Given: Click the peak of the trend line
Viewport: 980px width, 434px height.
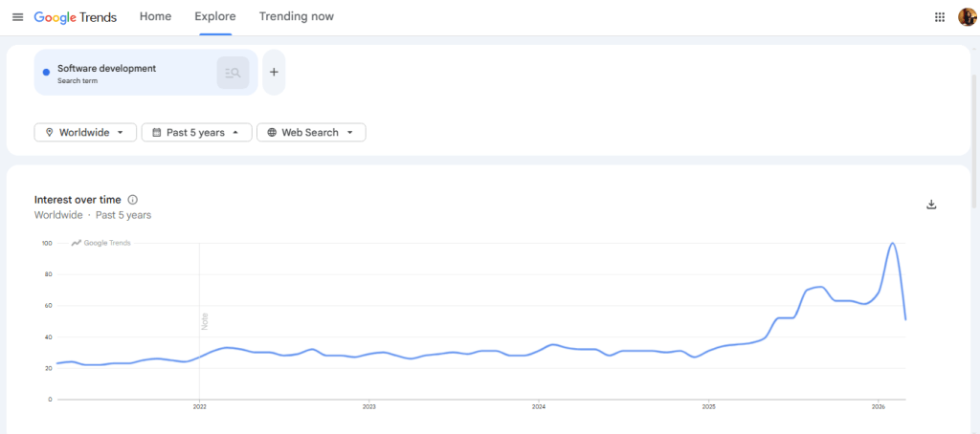Looking at the screenshot, I should [893, 244].
